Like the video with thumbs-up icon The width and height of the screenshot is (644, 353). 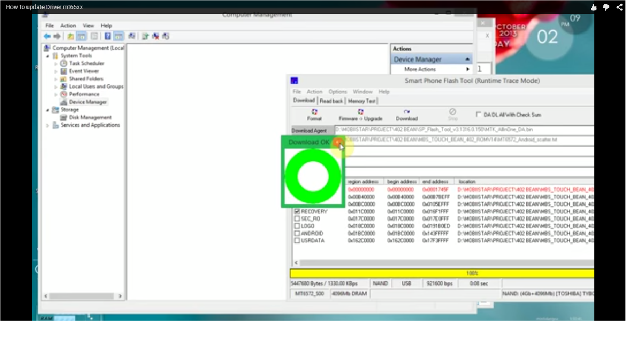593,7
